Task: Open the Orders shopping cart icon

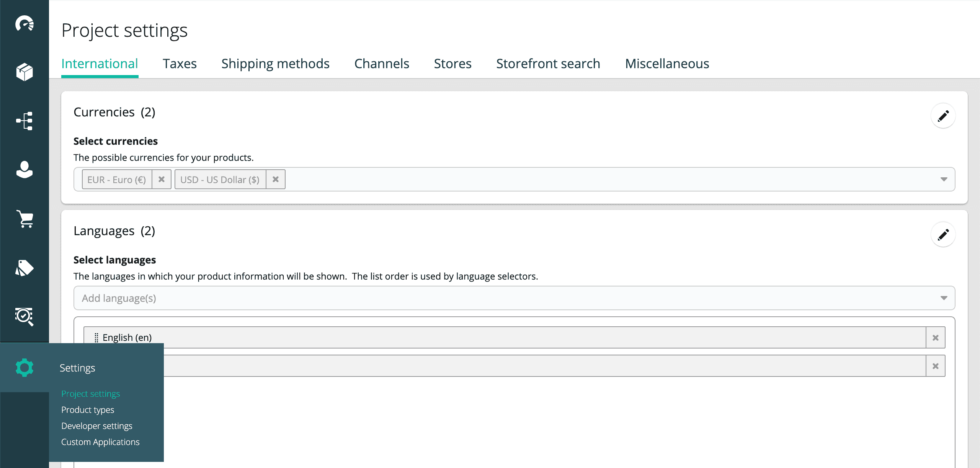Action: [x=24, y=219]
